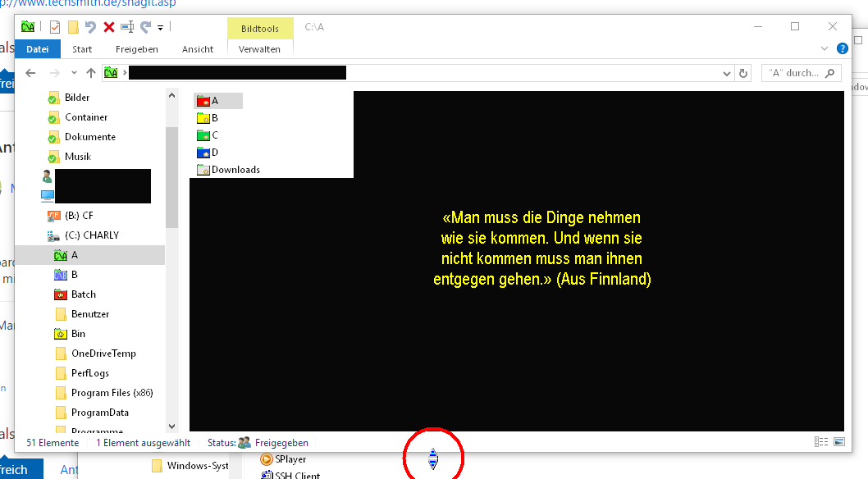Switch to the Freigeben ribbon tab
This screenshot has width=868, height=479.
pos(137,49)
